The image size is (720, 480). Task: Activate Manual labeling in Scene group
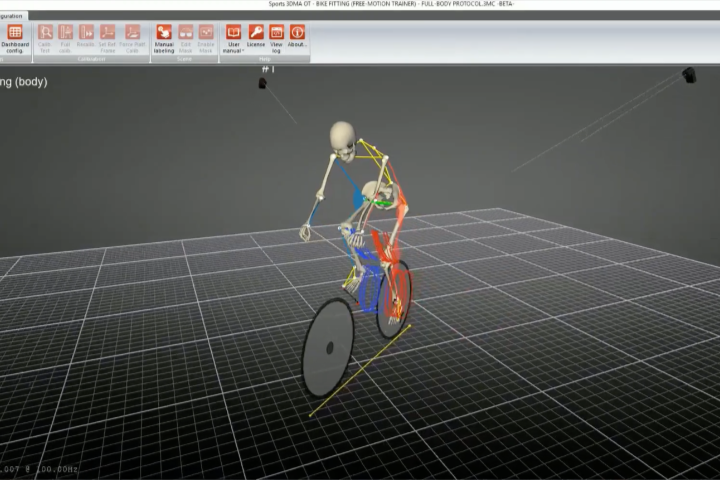click(164, 38)
